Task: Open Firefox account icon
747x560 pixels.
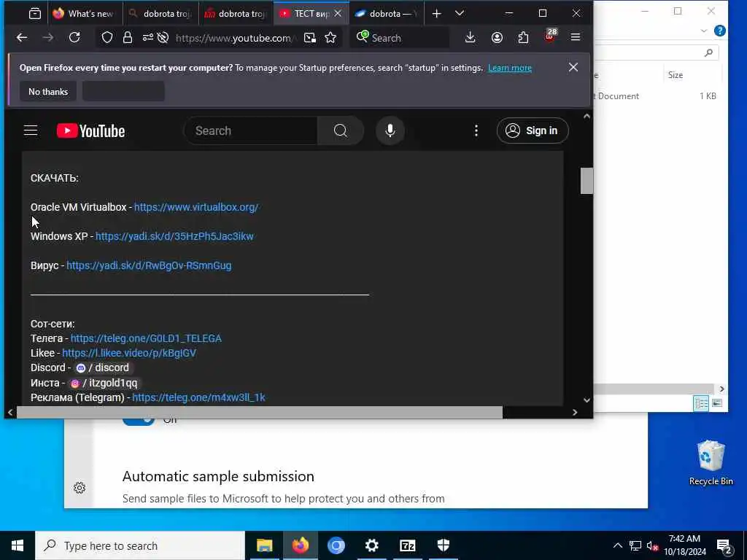Action: [497, 38]
